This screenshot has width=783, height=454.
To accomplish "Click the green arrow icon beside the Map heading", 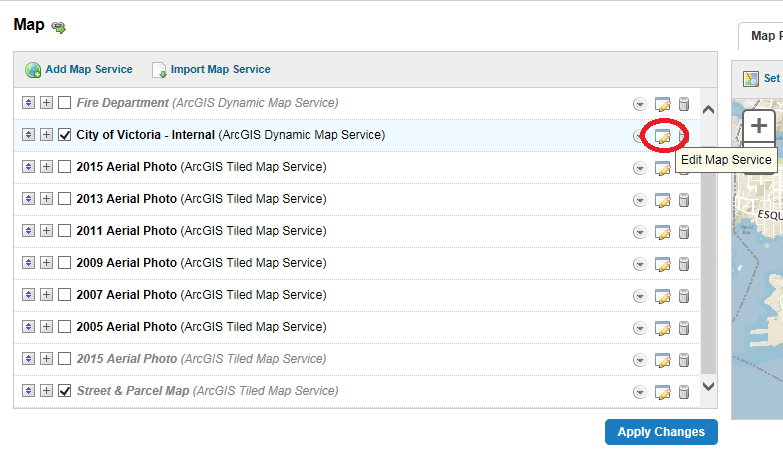I will [x=59, y=27].
